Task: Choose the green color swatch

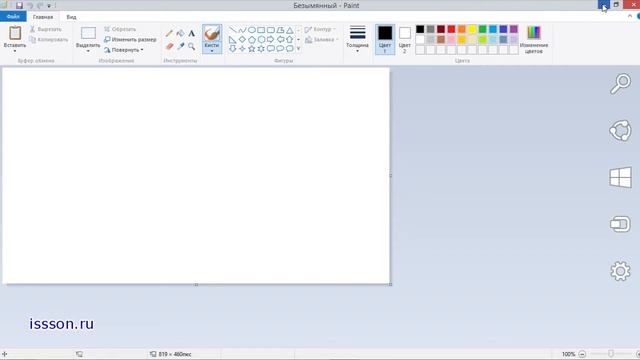Action: 482,29
